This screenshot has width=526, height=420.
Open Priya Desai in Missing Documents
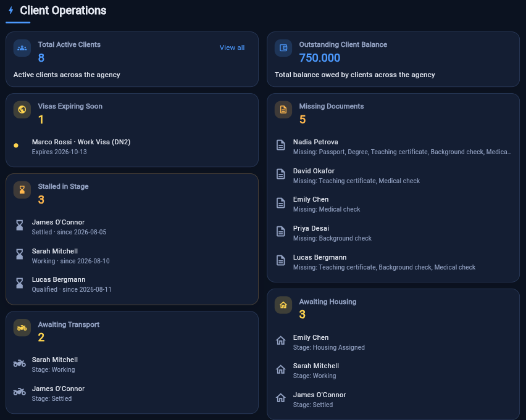click(x=311, y=228)
